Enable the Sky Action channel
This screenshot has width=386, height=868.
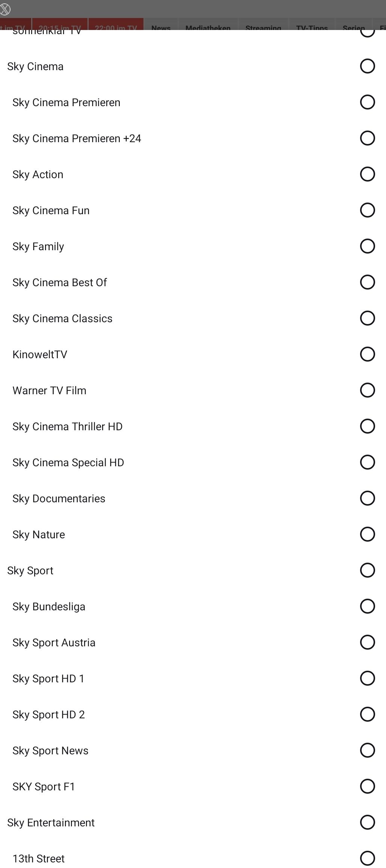pyautogui.click(x=367, y=174)
